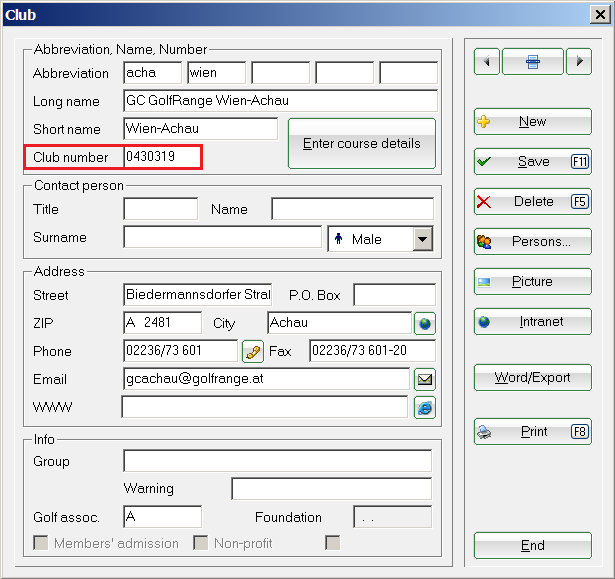Focus contact person Title field
The height and width of the screenshot is (579, 615).
pyautogui.click(x=160, y=209)
